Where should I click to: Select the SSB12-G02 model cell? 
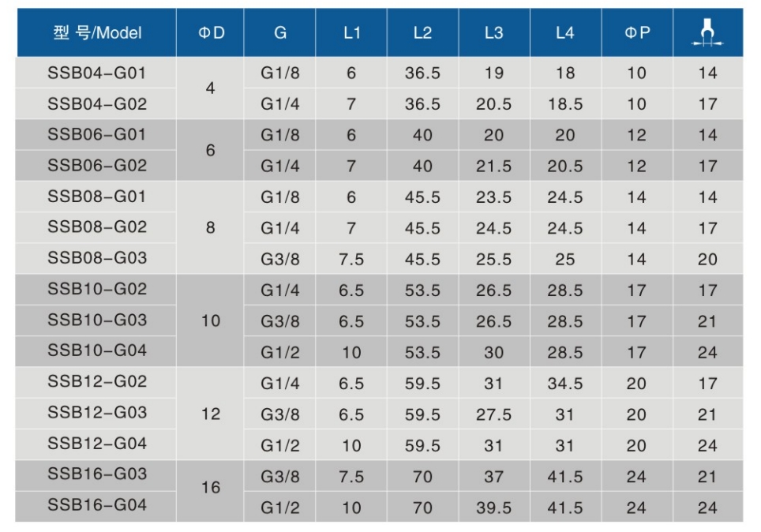click(x=97, y=382)
